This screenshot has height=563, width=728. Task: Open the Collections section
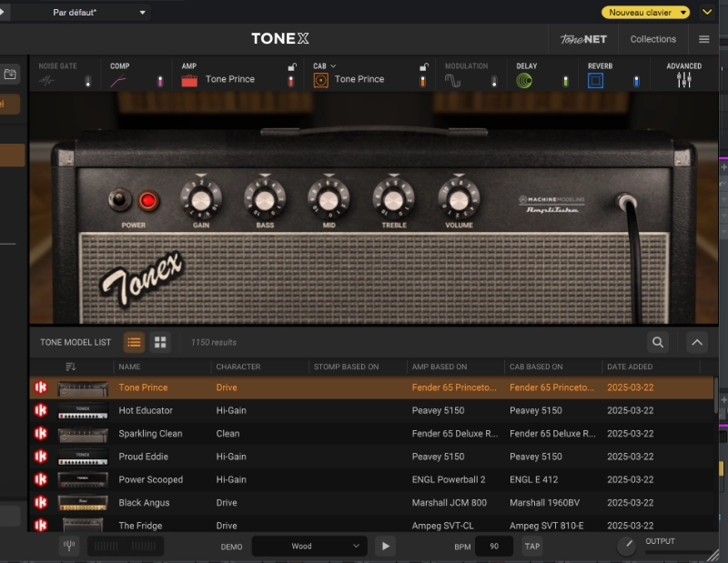pos(652,39)
